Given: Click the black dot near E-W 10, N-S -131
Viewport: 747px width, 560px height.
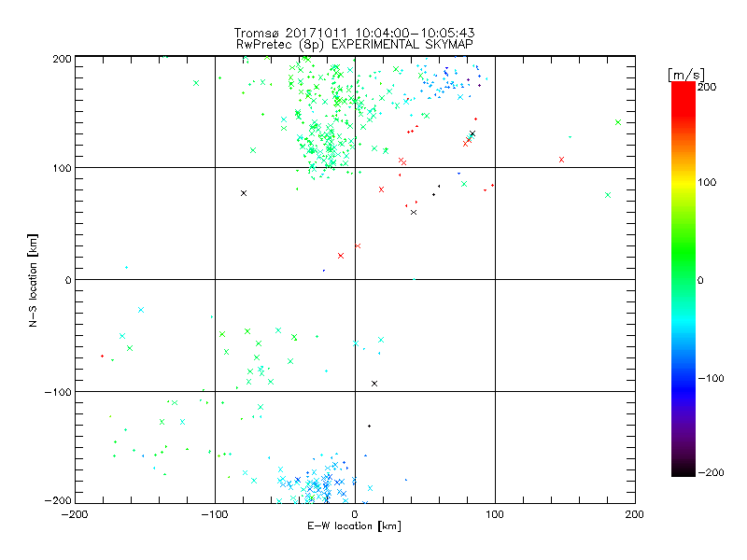Looking at the screenshot, I should (x=369, y=427).
